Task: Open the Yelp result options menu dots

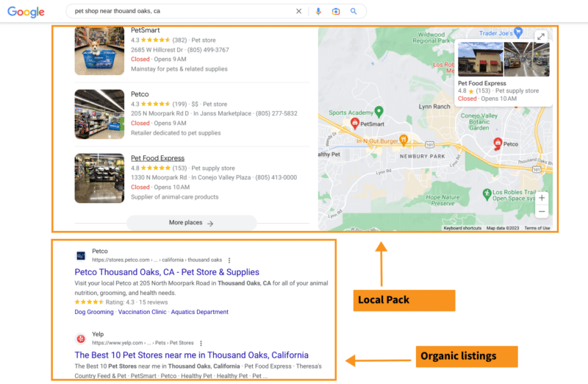Action: 201,343
